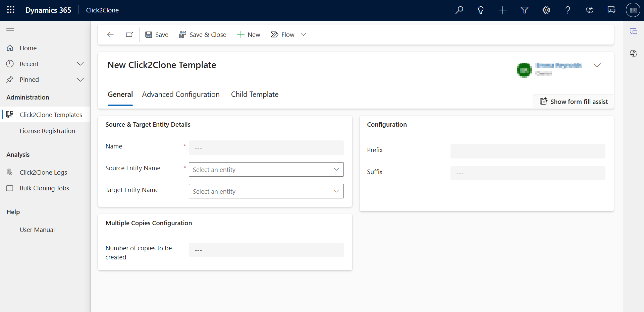
Task: Open the settings gear icon
Action: coord(546,10)
